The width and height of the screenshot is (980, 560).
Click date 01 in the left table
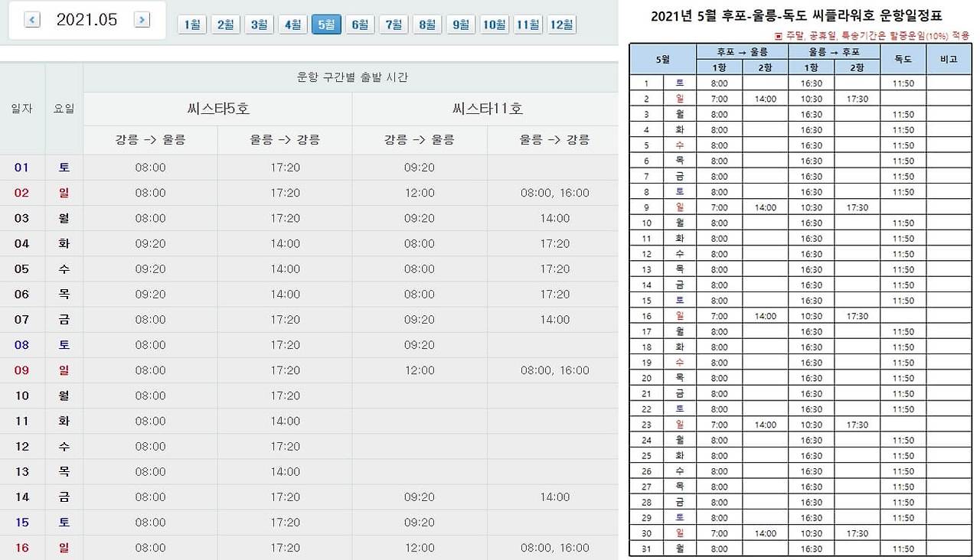tap(21, 168)
